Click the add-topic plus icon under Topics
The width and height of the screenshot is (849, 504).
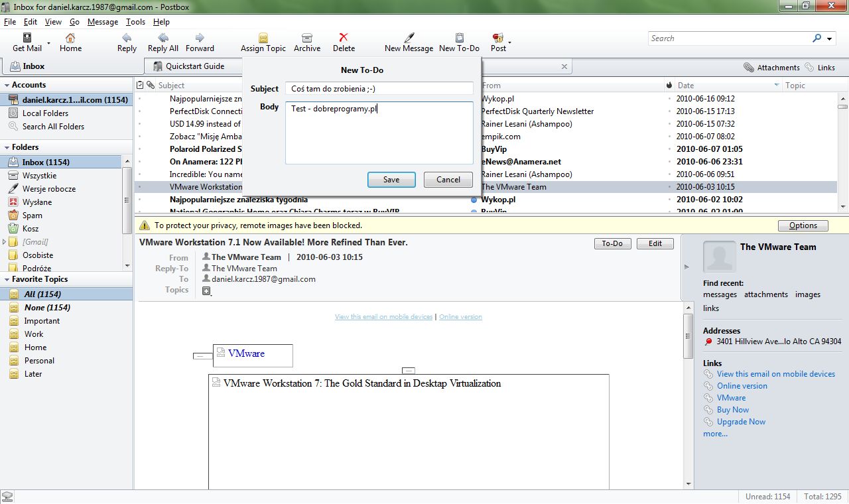[x=206, y=290]
